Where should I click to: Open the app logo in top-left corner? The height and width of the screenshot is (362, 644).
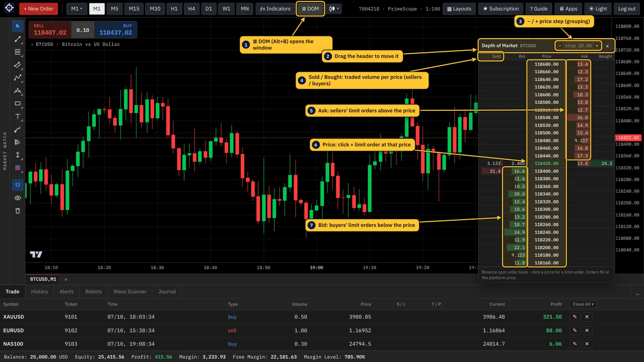9,8
